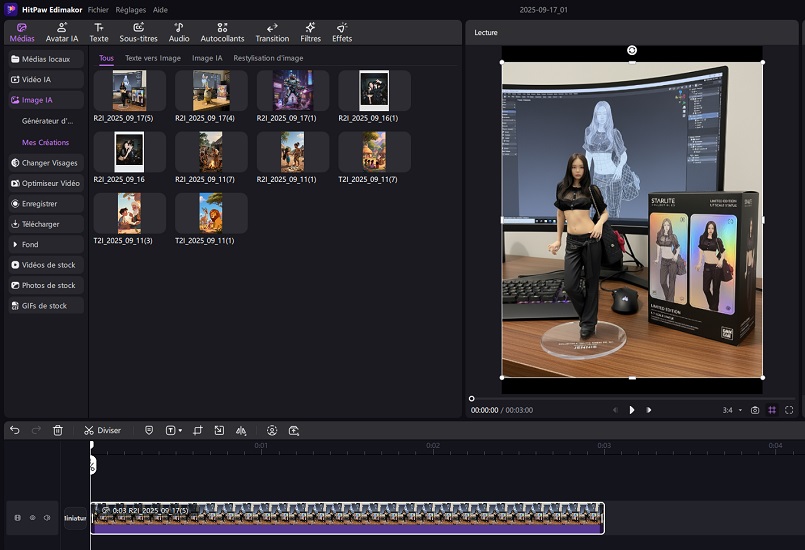The height and width of the screenshot is (550, 805).
Task: Click the preview playback progress slider
Action: pos(632,399)
